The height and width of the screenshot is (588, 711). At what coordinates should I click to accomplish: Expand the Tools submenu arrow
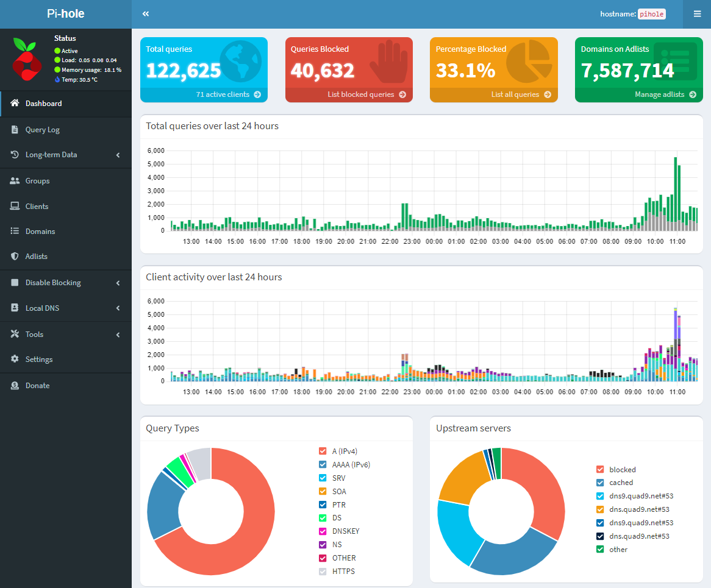click(118, 335)
